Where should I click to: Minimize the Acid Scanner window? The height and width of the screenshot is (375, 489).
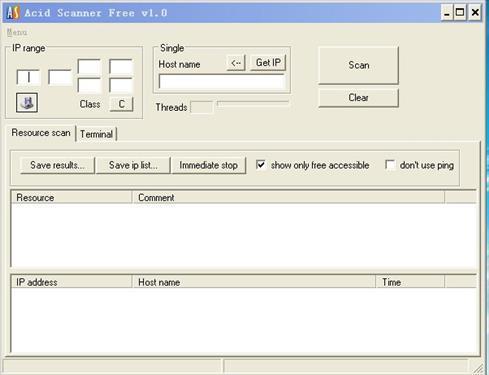coord(447,13)
